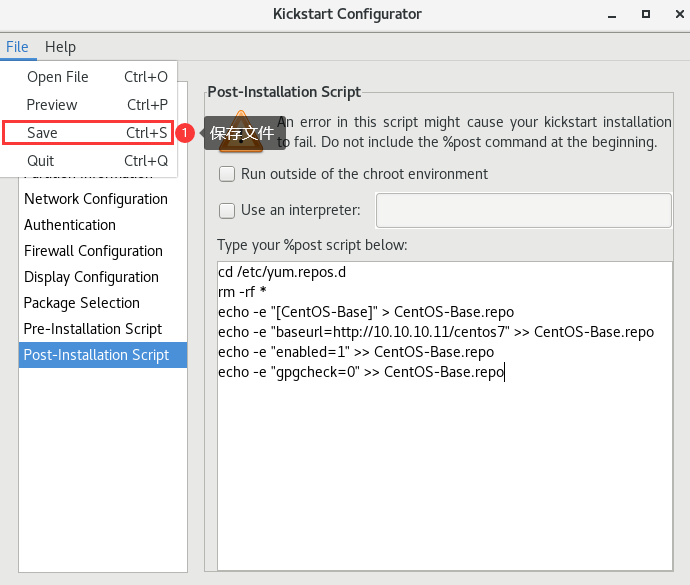Screen dimensions: 690x585
Task: Go to Firewall Configuration
Action: coord(103,251)
